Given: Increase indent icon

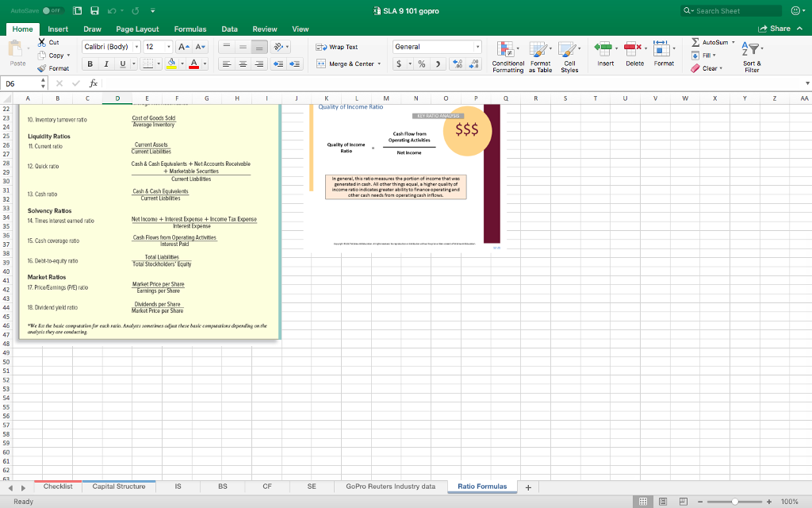Looking at the screenshot, I should [x=295, y=63].
